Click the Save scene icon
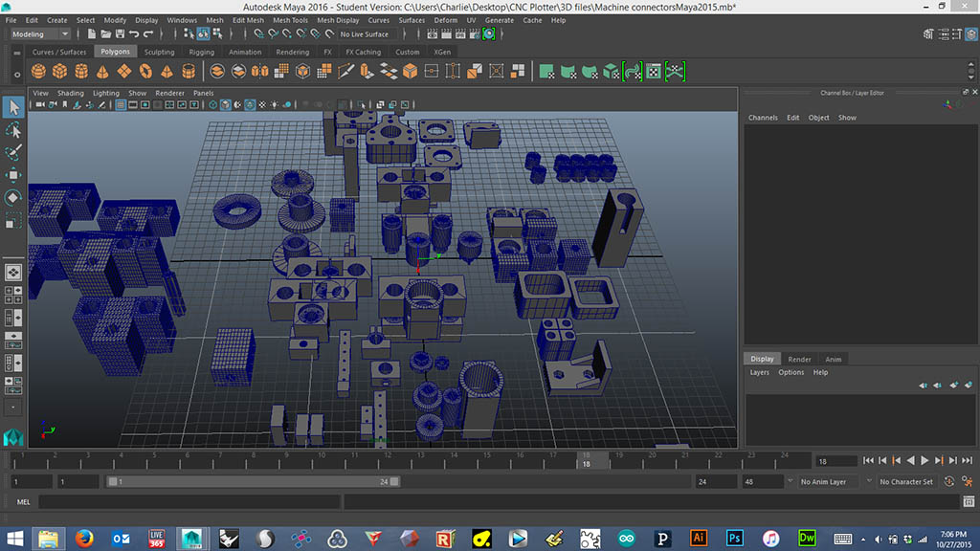Screen dimensions: 980x551 120,34
